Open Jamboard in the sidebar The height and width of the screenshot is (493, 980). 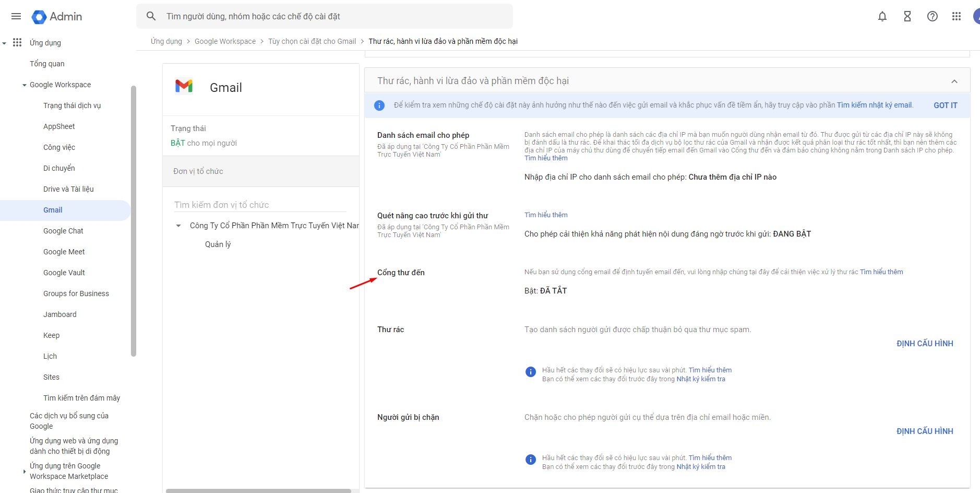coord(59,314)
